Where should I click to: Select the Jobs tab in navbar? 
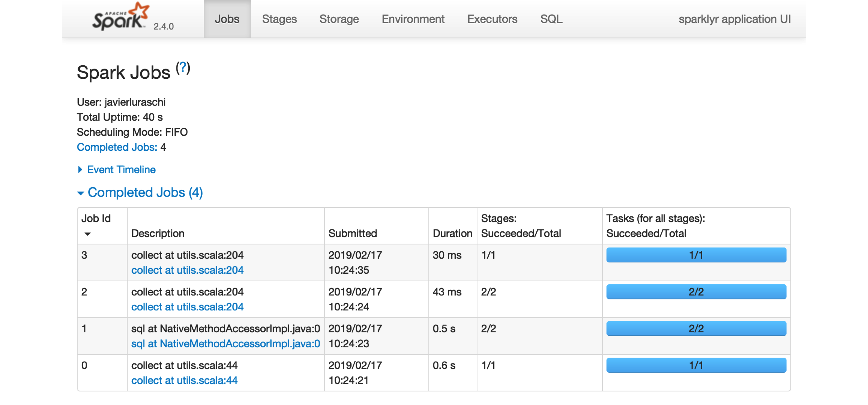(227, 18)
